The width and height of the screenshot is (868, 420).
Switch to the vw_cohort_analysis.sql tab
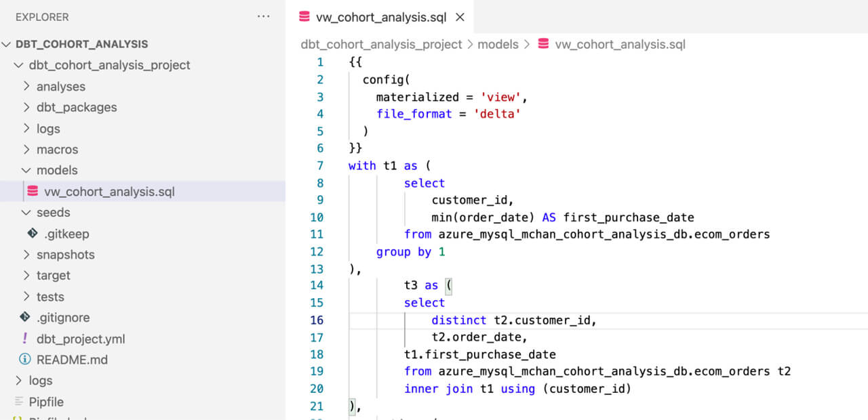click(381, 17)
